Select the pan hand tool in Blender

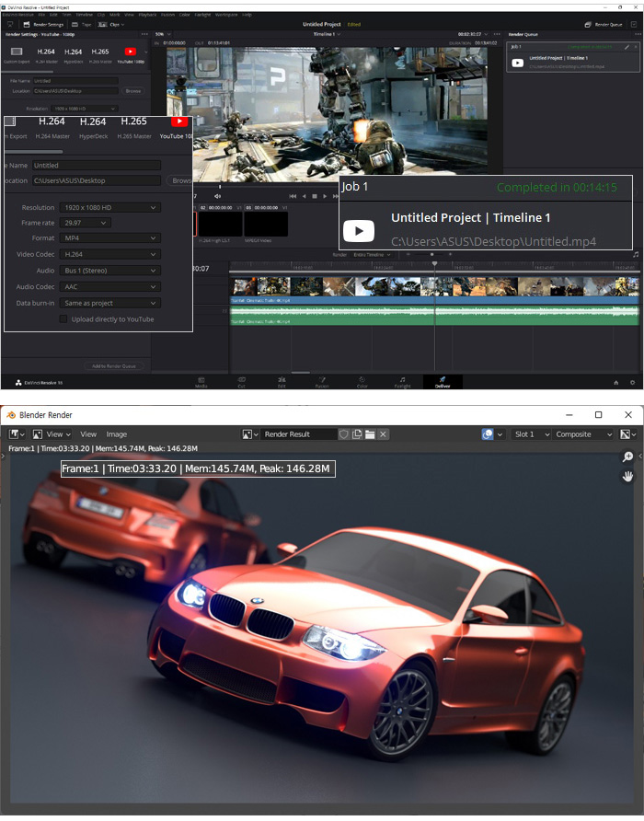pyautogui.click(x=627, y=476)
